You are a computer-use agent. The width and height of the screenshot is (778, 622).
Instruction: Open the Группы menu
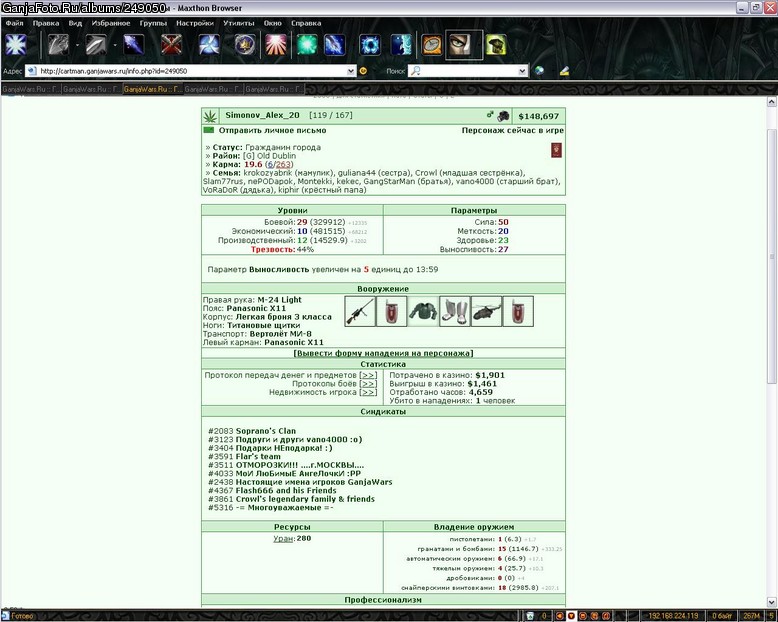point(153,23)
